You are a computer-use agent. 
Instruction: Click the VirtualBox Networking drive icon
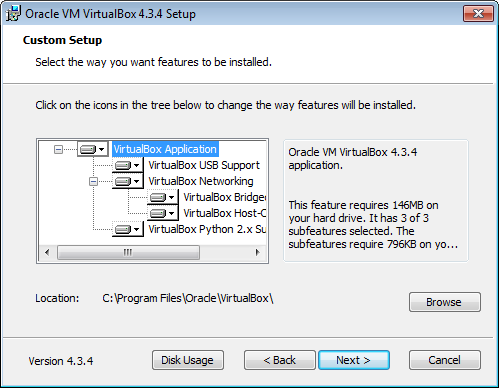pyautogui.click(x=128, y=181)
